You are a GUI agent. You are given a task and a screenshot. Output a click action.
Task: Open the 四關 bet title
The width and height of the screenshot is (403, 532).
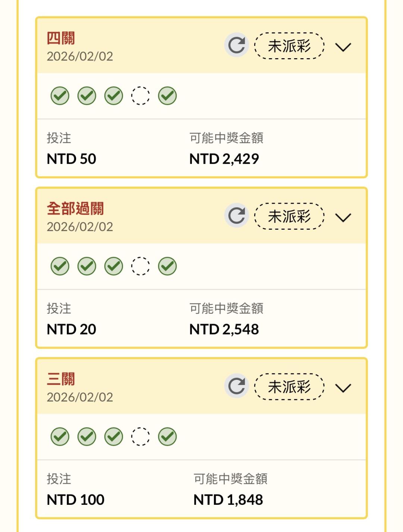click(61, 38)
